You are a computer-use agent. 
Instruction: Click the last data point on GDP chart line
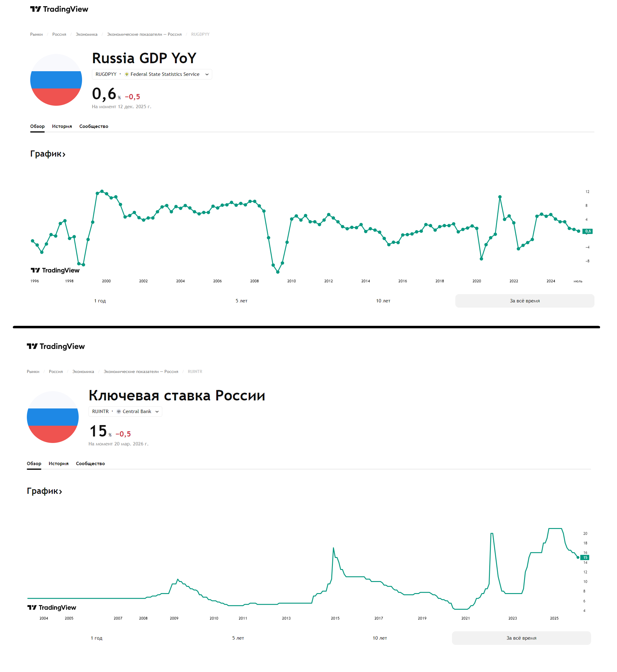coord(579,231)
